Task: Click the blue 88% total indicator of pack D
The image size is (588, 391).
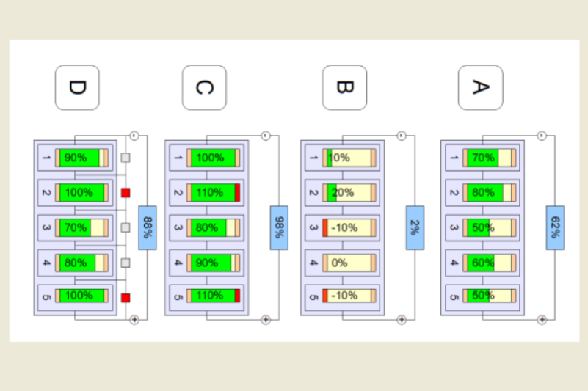Action: (x=147, y=227)
